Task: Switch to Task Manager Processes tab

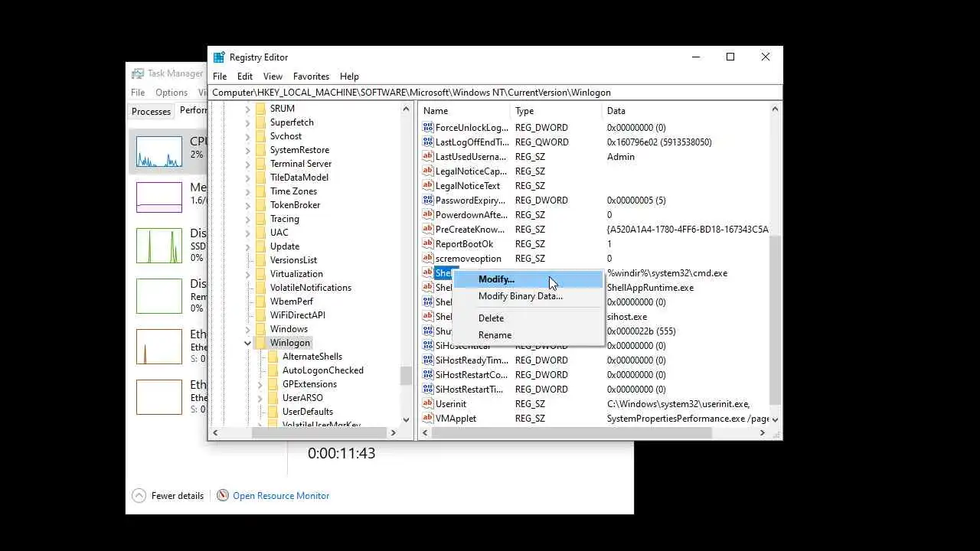Action: click(x=151, y=112)
